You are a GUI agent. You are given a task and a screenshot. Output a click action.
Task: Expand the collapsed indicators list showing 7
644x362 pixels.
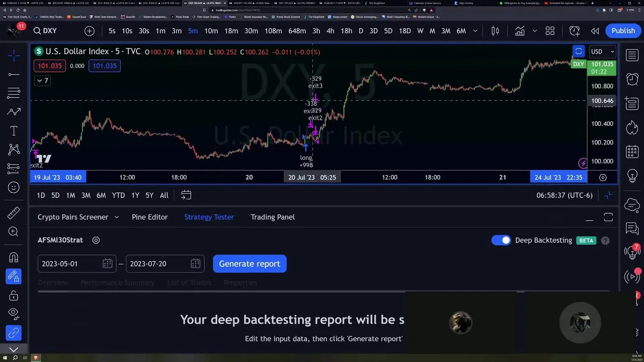[x=42, y=80]
